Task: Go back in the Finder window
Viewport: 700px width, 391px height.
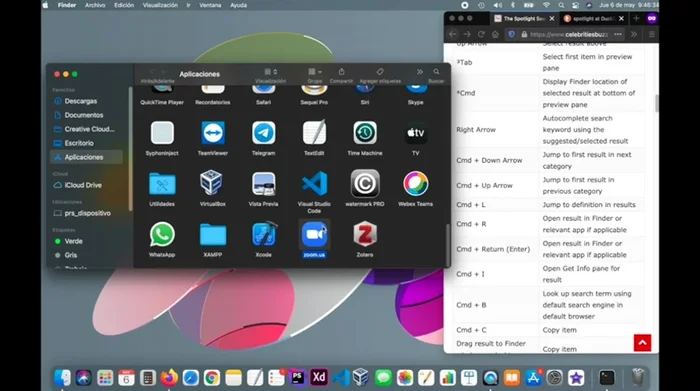Action: [x=151, y=72]
